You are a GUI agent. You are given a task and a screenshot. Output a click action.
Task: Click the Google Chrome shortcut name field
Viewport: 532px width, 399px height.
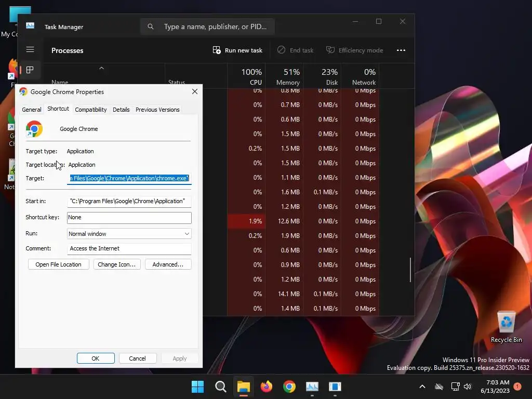pyautogui.click(x=79, y=129)
